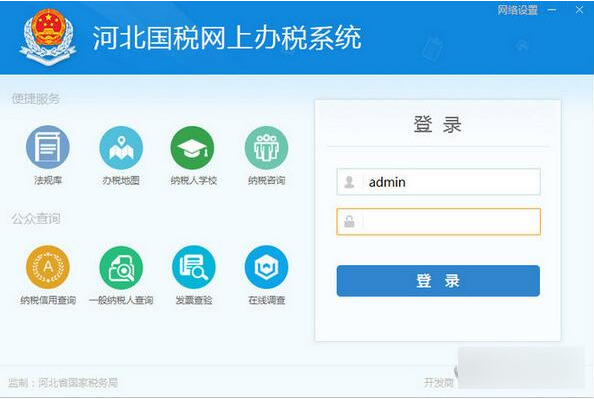594x399 pixels.
Task: Click the 法规库 text label
Action: (x=48, y=180)
